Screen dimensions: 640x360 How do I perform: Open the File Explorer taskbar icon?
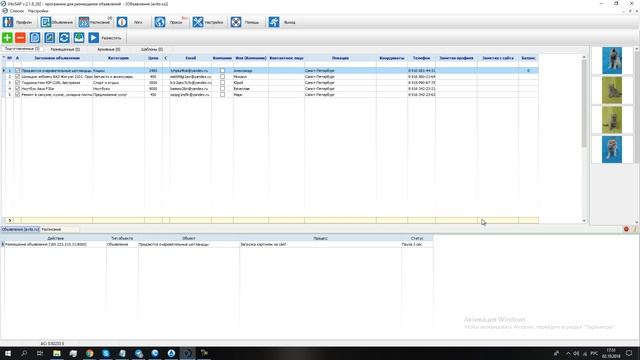tap(57, 353)
